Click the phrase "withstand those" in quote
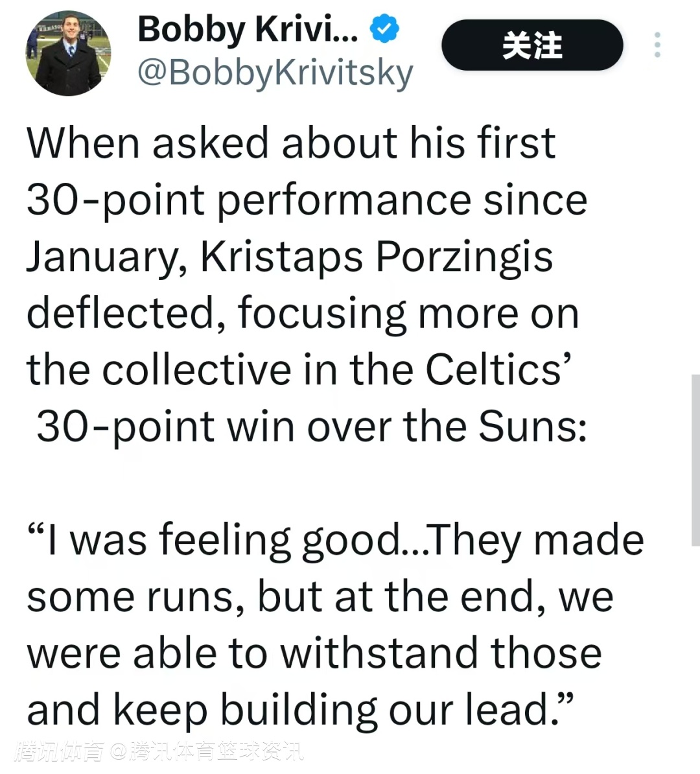 [x=441, y=652]
